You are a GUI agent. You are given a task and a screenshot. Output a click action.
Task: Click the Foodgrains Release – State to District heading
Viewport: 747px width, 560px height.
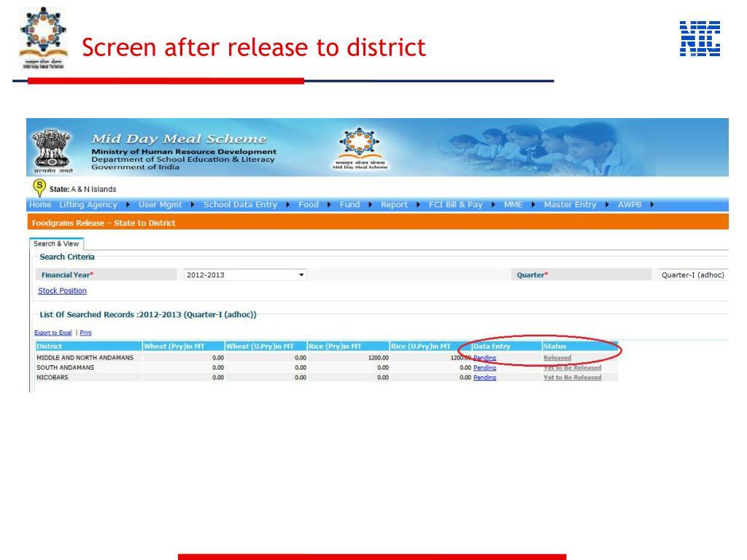point(104,223)
